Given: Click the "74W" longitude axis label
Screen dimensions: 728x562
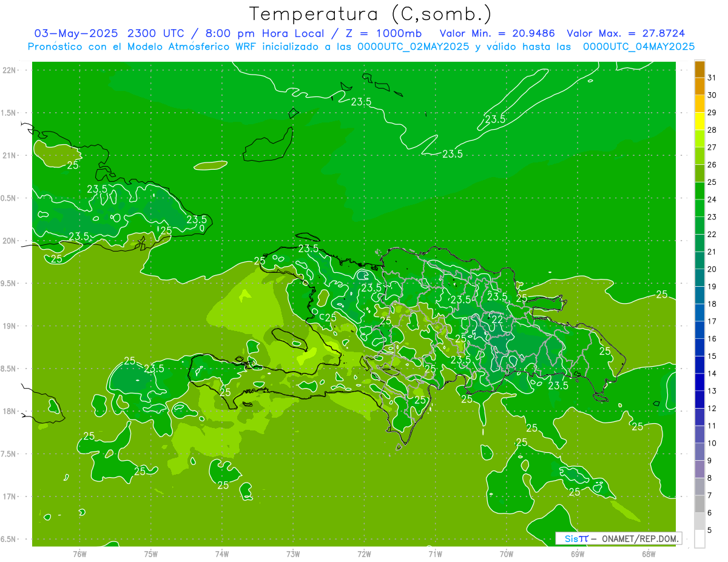Looking at the screenshot, I should click(x=221, y=554).
